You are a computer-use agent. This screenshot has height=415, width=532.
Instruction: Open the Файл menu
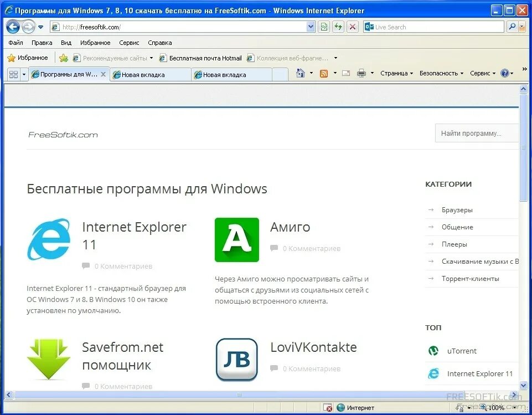point(16,43)
